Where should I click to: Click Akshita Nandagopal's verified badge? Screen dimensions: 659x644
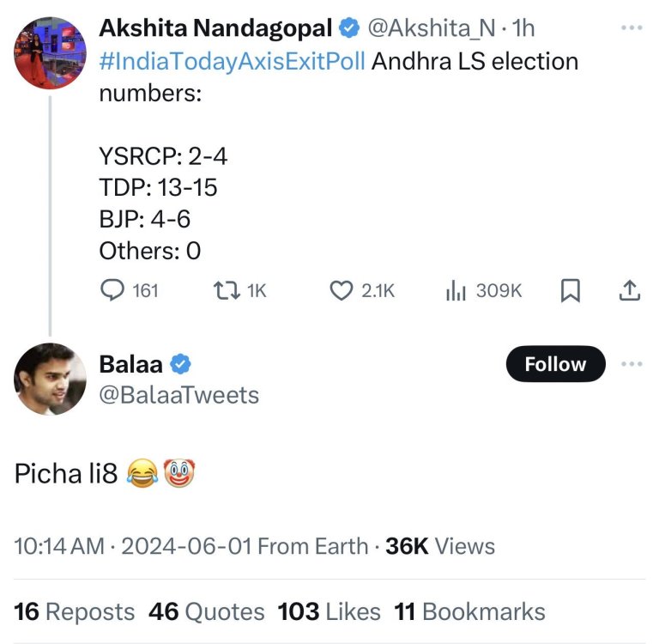[348, 28]
